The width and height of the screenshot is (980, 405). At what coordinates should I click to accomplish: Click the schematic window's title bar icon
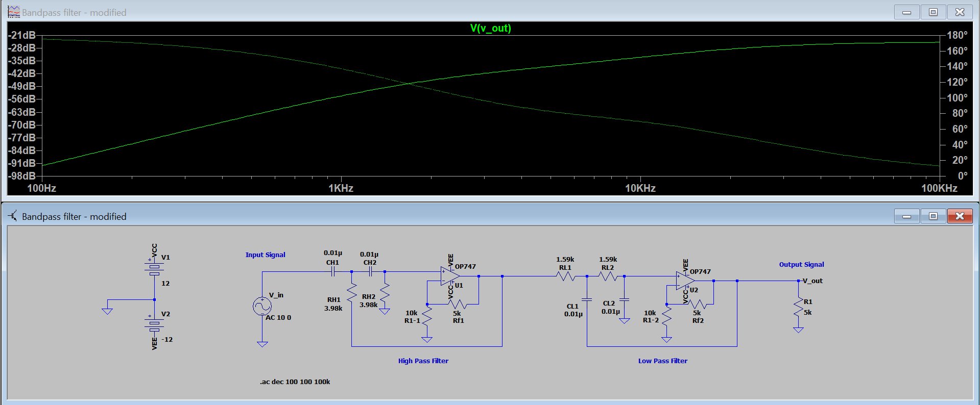[x=13, y=216]
